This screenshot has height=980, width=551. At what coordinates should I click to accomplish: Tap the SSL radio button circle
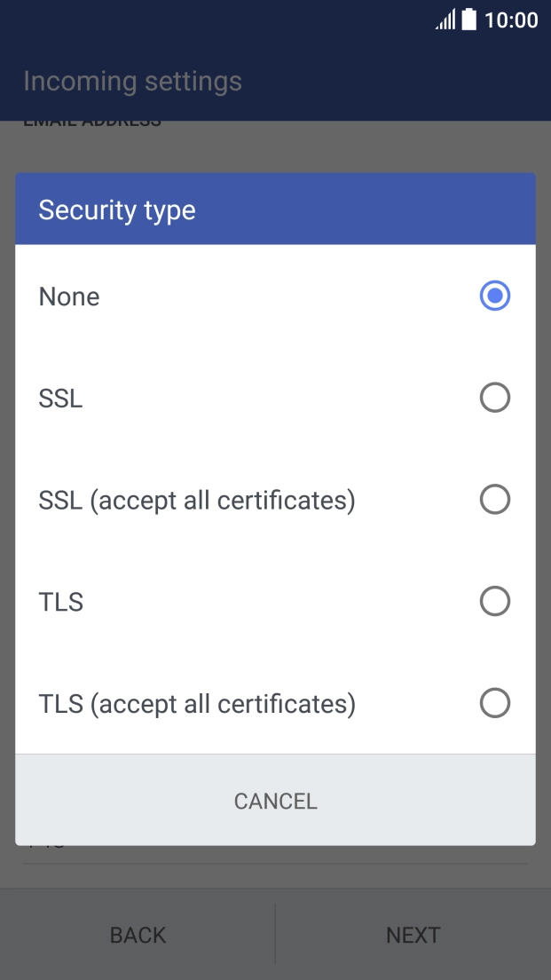(x=495, y=398)
